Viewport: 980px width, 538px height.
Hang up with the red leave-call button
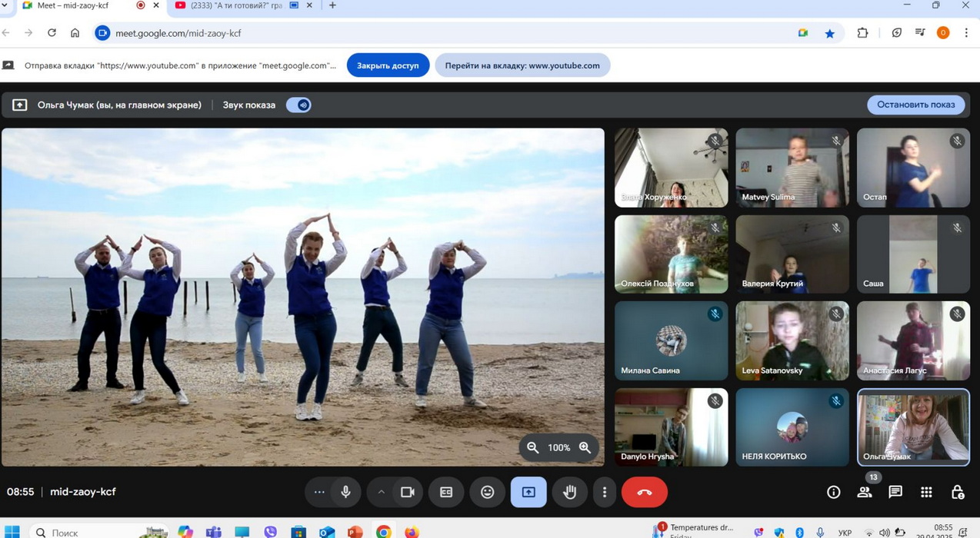(x=645, y=492)
